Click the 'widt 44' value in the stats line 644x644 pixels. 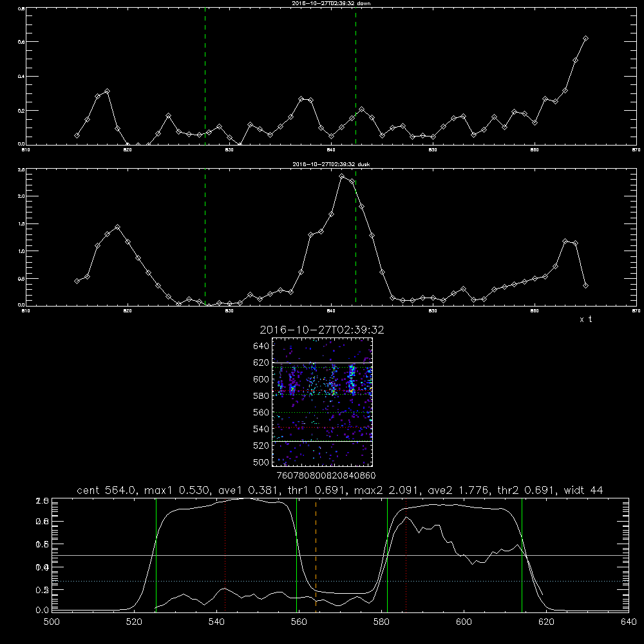(x=583, y=490)
